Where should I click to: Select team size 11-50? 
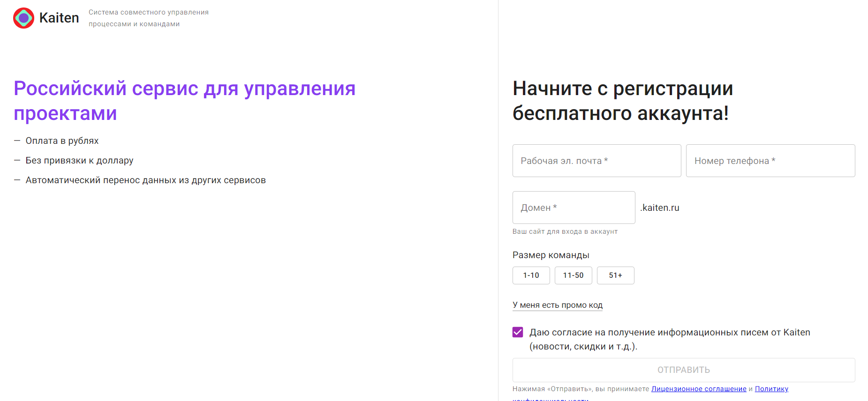(x=573, y=275)
